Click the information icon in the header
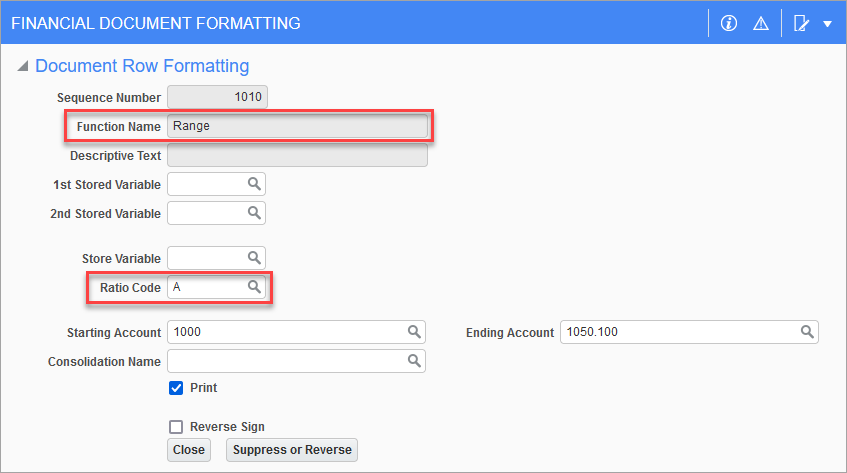The image size is (847, 473). pos(729,23)
